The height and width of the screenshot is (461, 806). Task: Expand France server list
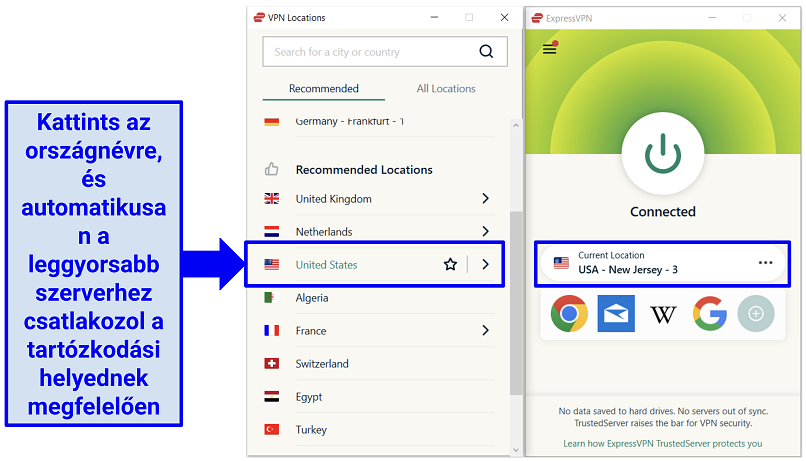[485, 330]
